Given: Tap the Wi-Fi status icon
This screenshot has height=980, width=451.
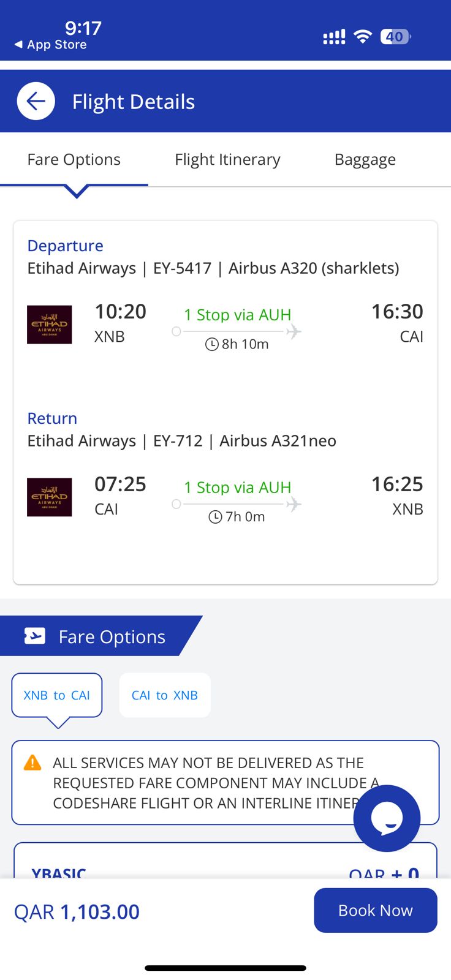Looking at the screenshot, I should 363,37.
